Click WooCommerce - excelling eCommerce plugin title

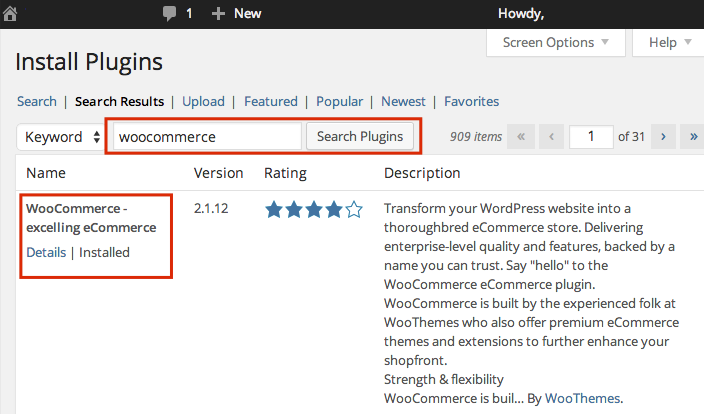point(91,218)
